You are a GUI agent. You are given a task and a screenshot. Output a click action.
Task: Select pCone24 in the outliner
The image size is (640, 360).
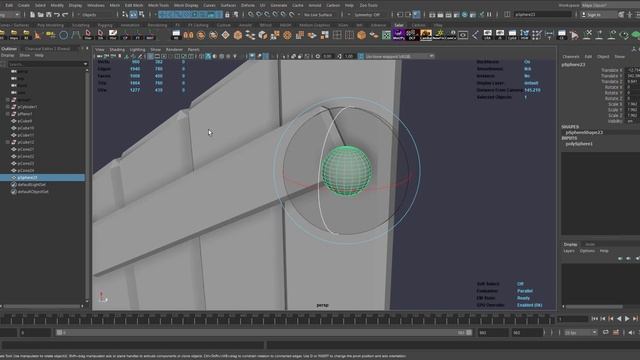26,171
